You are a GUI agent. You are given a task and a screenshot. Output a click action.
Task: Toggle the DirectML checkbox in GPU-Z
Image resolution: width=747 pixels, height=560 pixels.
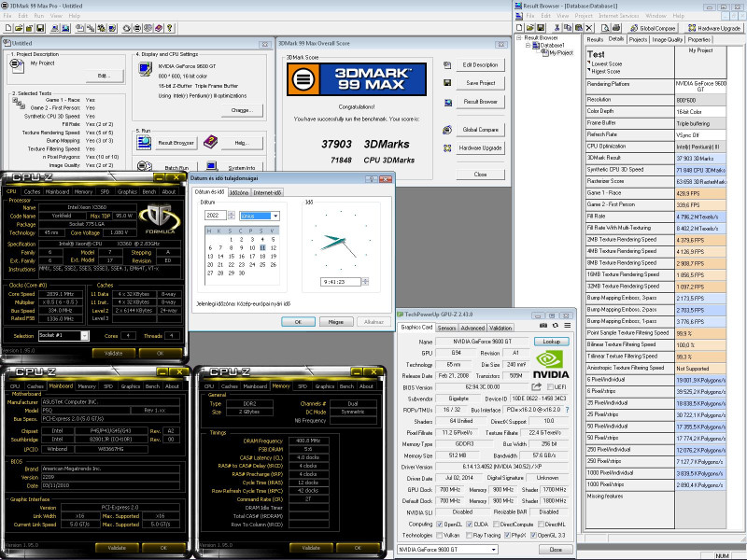pyautogui.click(x=541, y=525)
